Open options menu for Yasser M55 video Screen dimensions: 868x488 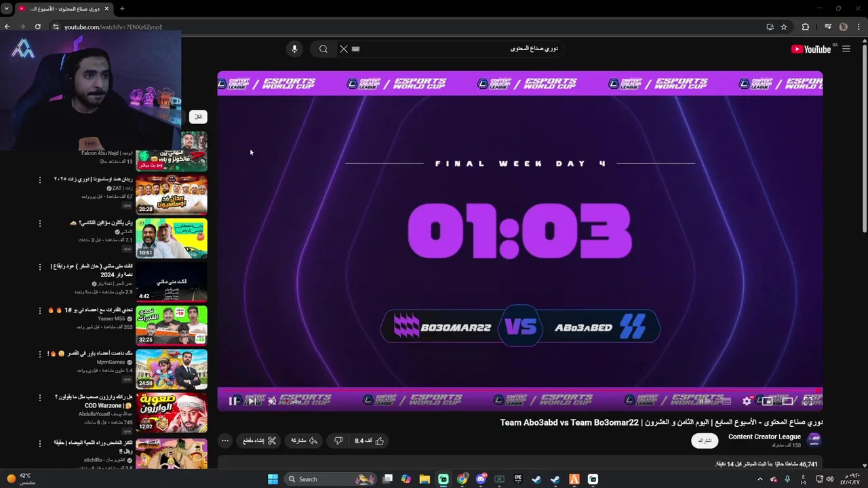point(39,310)
